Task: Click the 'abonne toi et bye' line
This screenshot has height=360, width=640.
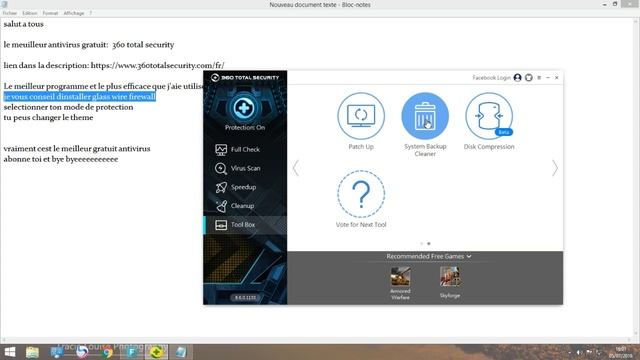Action: coord(61,159)
